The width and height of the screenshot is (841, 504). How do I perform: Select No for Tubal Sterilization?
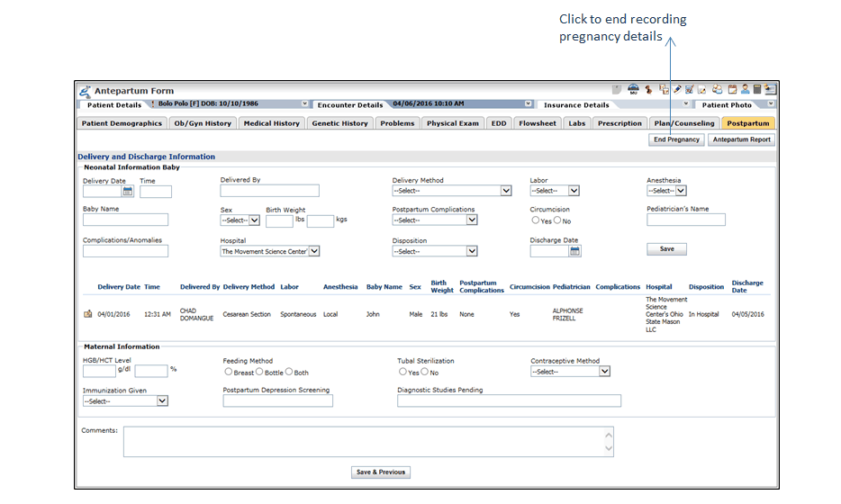point(425,372)
